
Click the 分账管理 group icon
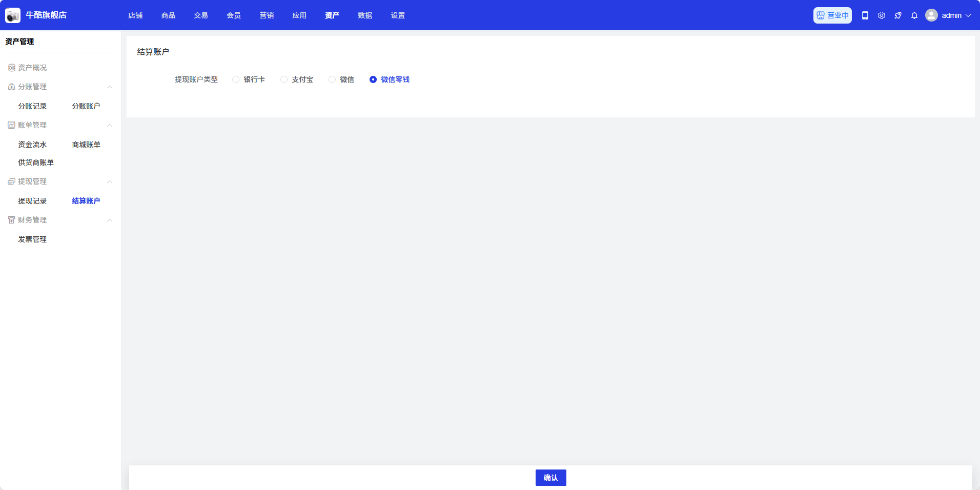[11, 87]
